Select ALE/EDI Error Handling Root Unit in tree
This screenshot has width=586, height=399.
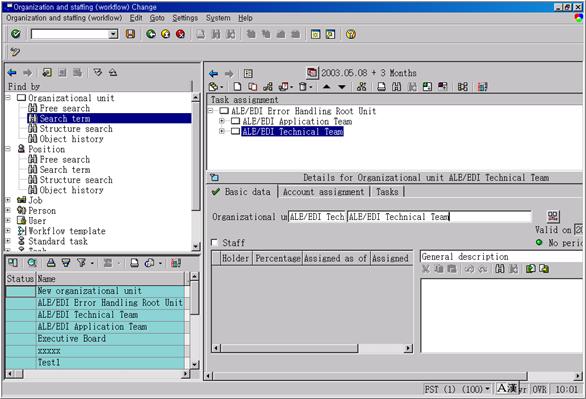click(x=303, y=111)
